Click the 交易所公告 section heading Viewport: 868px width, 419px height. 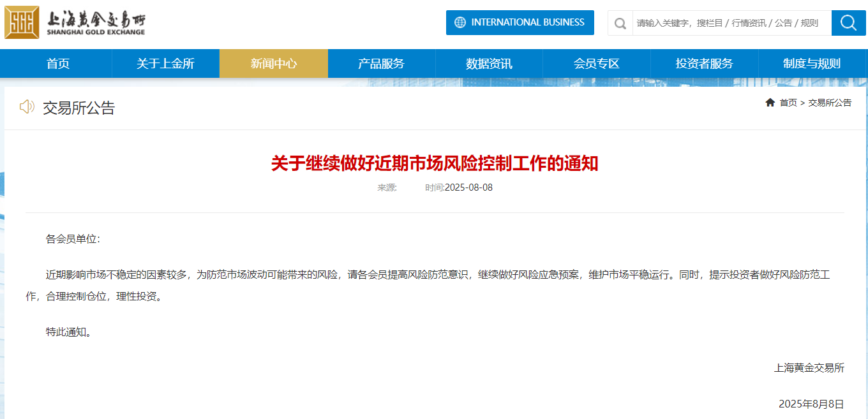click(x=79, y=108)
